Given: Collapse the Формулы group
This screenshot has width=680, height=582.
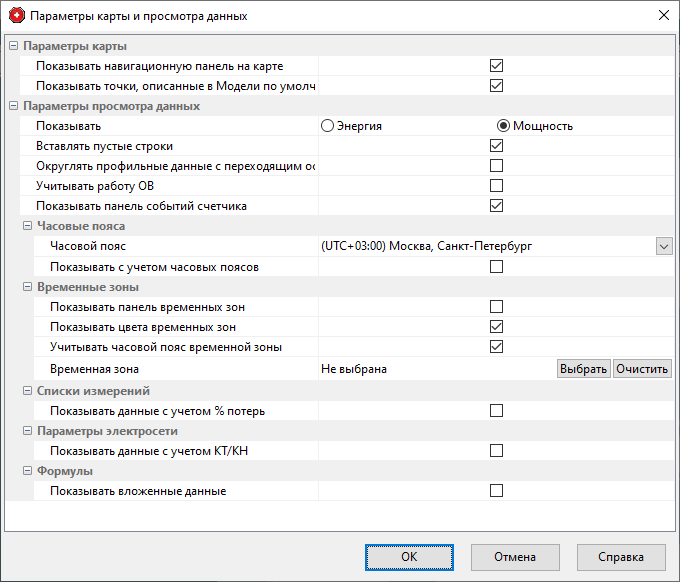Looking at the screenshot, I should click(27, 471).
